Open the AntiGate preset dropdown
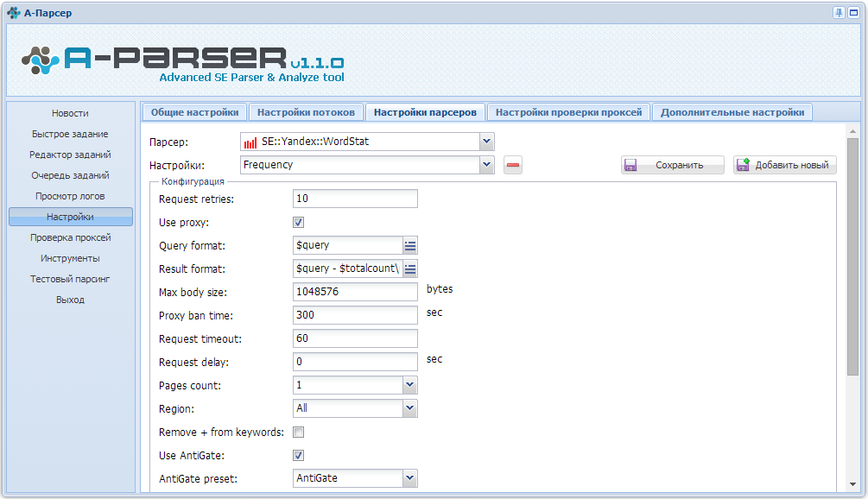Screen dimensions: 868x499 [x=409, y=478]
